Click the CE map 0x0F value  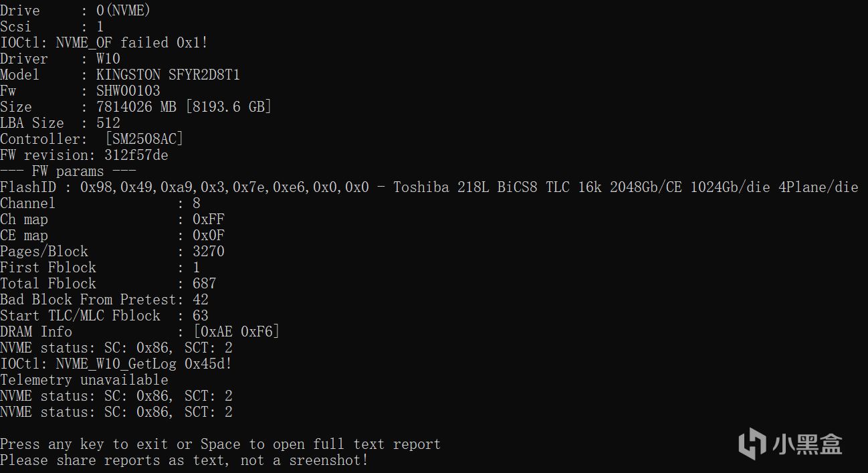209,235
